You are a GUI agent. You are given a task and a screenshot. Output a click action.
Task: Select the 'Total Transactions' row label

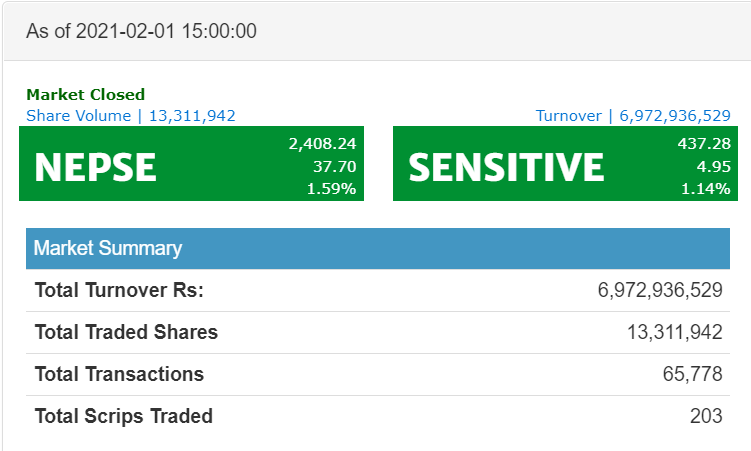[x=119, y=374]
